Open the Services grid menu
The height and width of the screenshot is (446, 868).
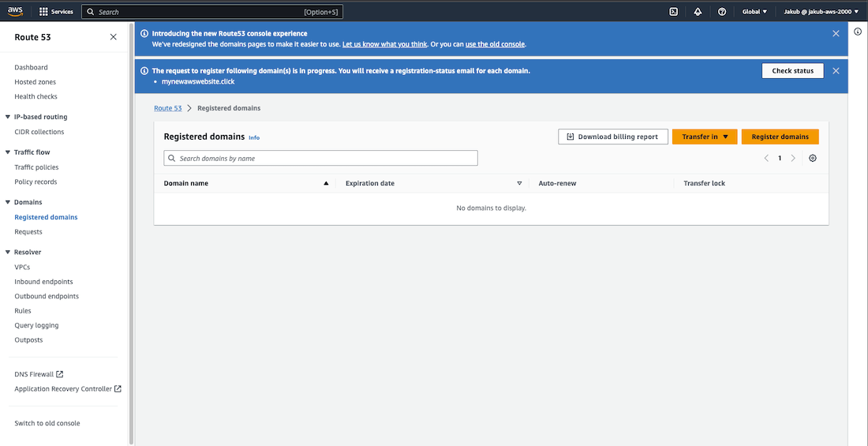click(x=57, y=12)
